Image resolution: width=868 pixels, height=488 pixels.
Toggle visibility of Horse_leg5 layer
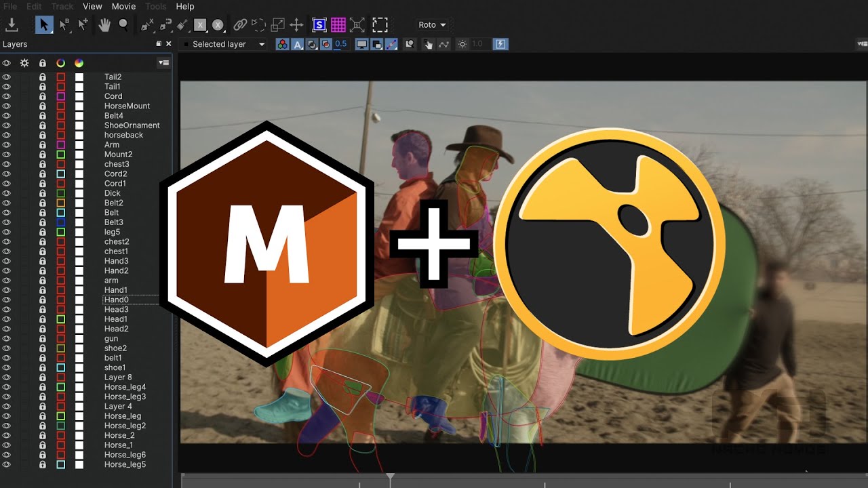pyautogui.click(x=7, y=465)
